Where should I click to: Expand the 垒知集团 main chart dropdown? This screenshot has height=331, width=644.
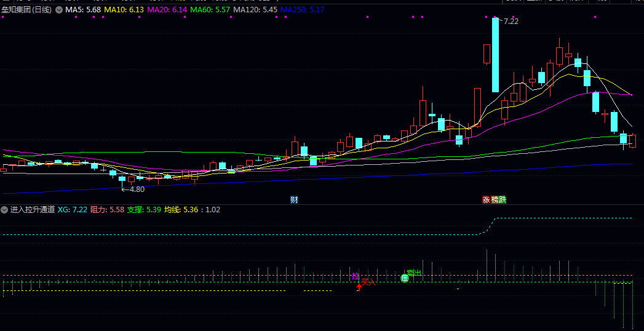coord(58,10)
